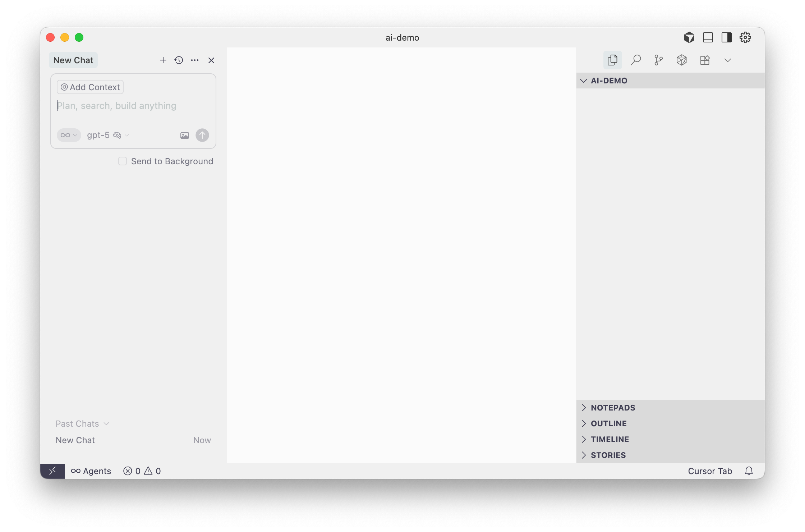Start a new chat with the plus icon
This screenshot has width=805, height=532.
pyautogui.click(x=163, y=60)
